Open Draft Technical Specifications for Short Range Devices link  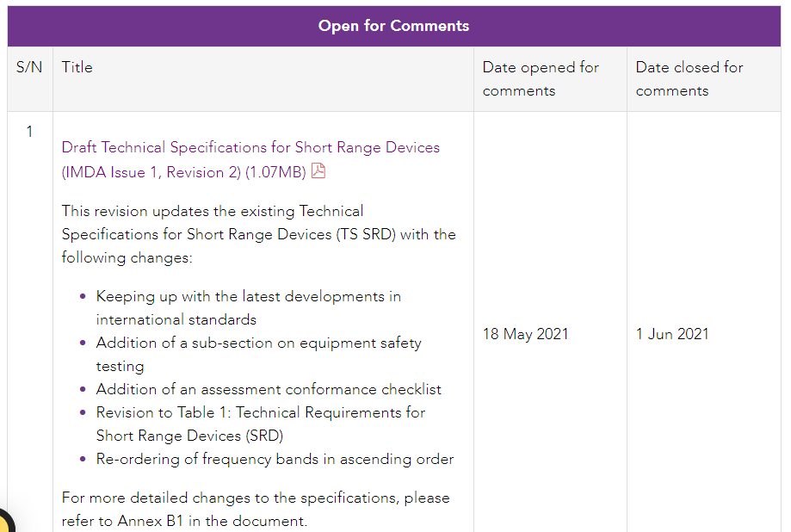250,147
